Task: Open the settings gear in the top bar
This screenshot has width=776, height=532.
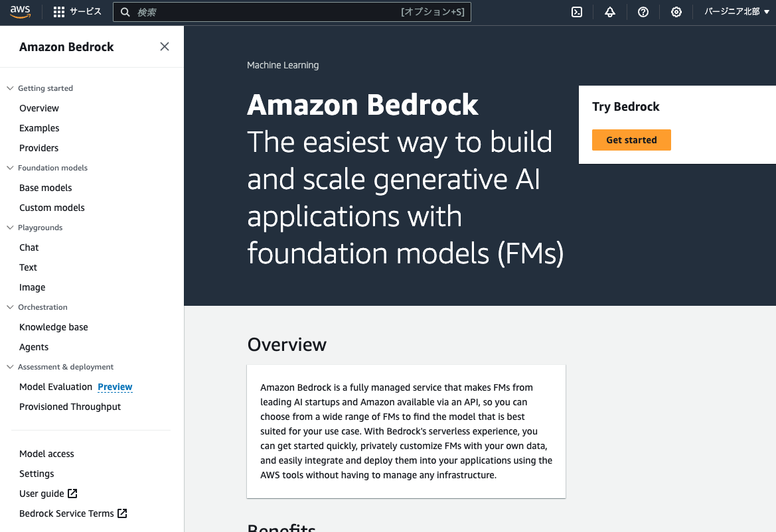Action: 676,11
